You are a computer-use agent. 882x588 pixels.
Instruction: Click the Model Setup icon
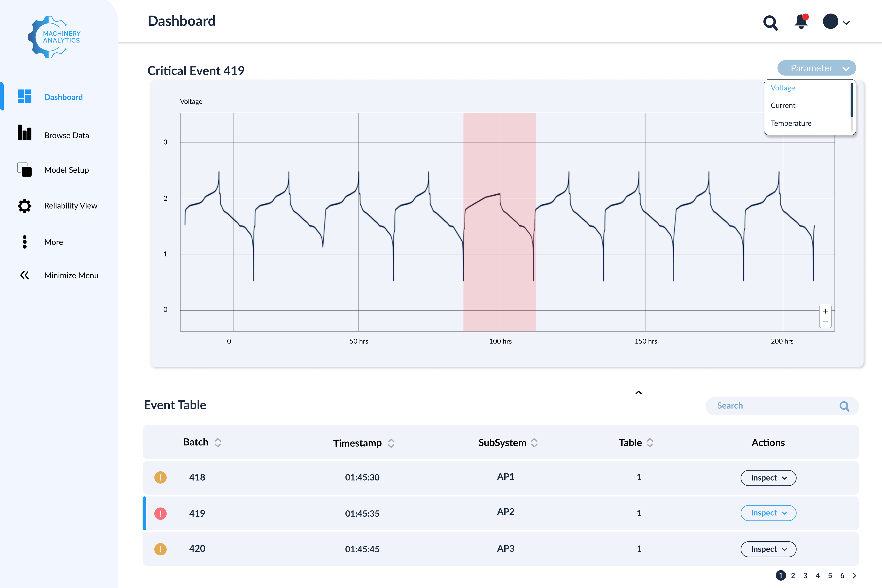tap(24, 169)
